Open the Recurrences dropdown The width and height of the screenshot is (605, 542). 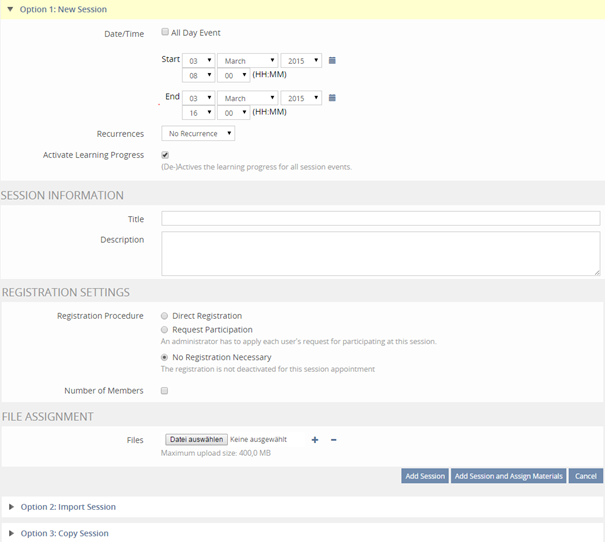pyautogui.click(x=198, y=134)
